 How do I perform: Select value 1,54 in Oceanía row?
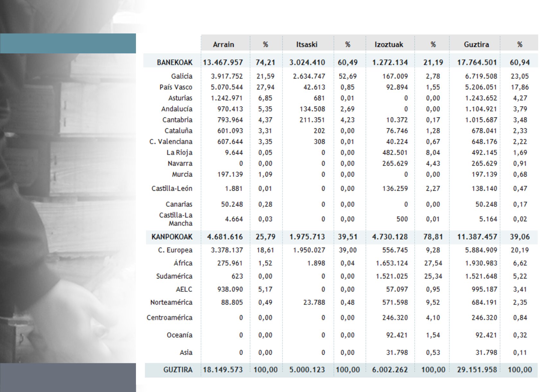433,335
